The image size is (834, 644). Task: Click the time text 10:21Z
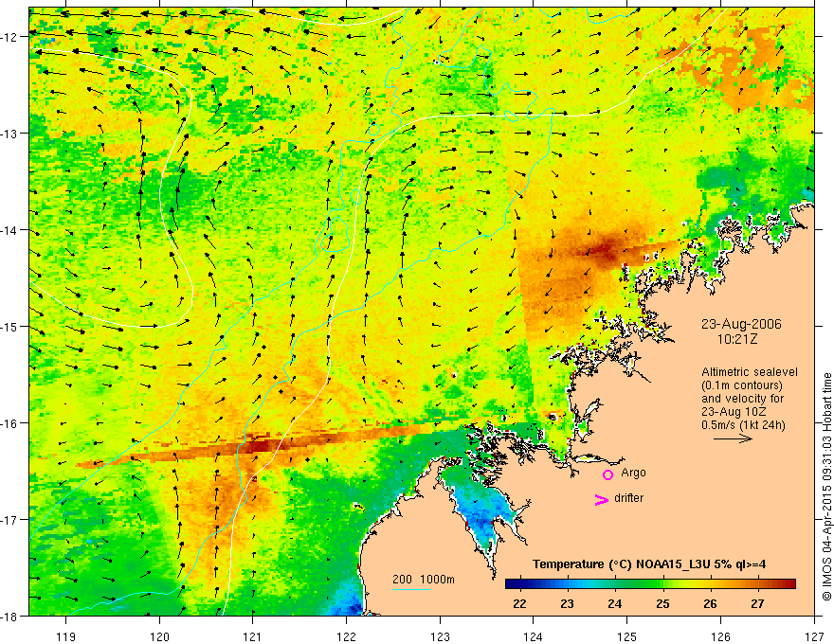tap(736, 340)
